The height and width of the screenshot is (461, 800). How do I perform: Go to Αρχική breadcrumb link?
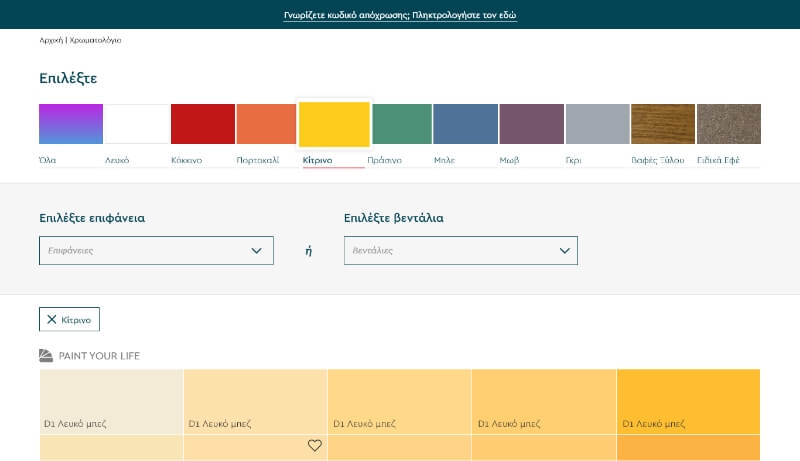pyautogui.click(x=50, y=40)
